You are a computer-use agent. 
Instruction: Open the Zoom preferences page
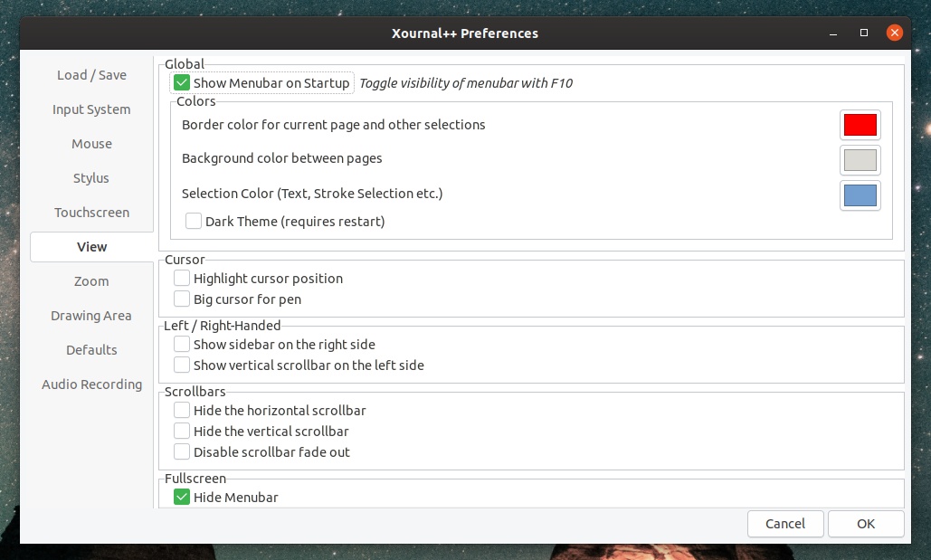(91, 280)
